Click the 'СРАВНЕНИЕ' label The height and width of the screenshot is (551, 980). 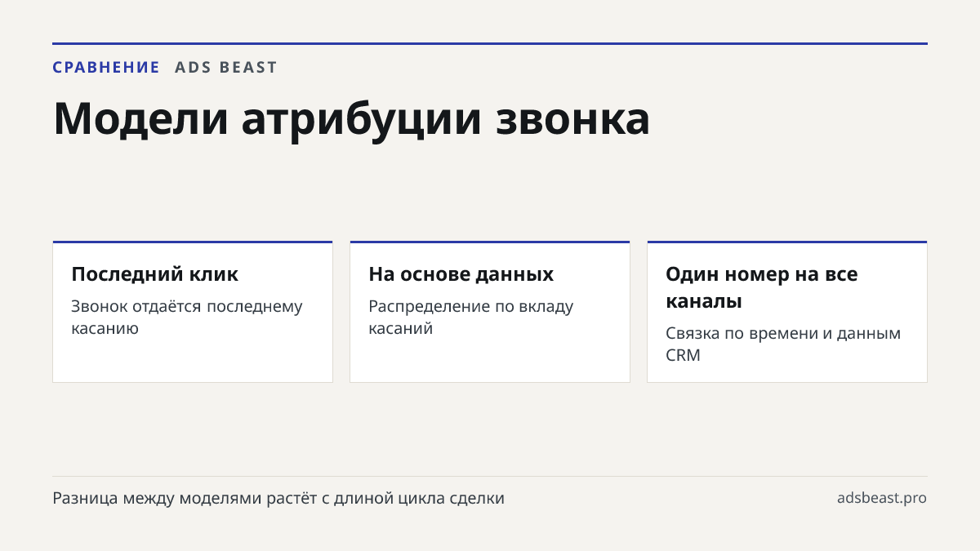point(106,68)
